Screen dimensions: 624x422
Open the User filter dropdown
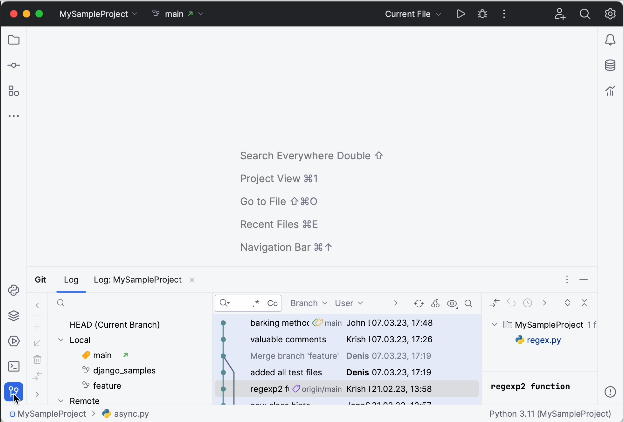(x=349, y=303)
